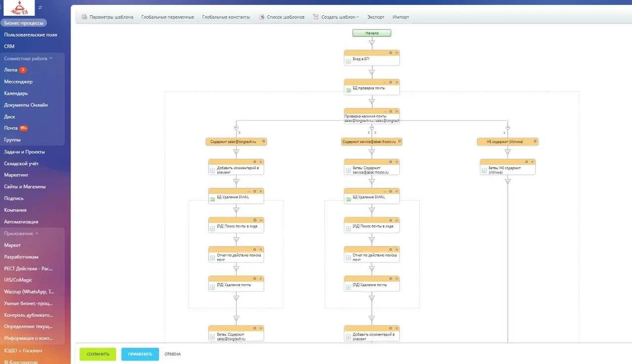The height and width of the screenshot is (364, 632).
Task: Open Календарь in the sidebar
Action: (16, 93)
